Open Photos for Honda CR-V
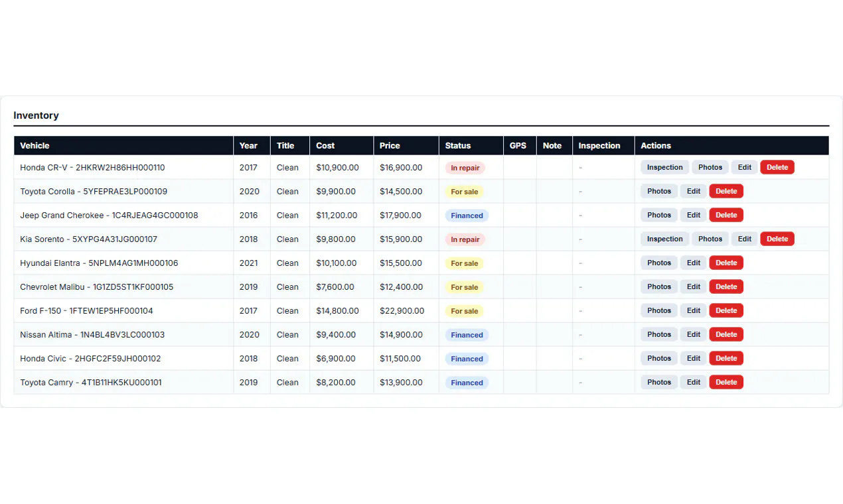Screen dimensions: 843x504 [710, 167]
